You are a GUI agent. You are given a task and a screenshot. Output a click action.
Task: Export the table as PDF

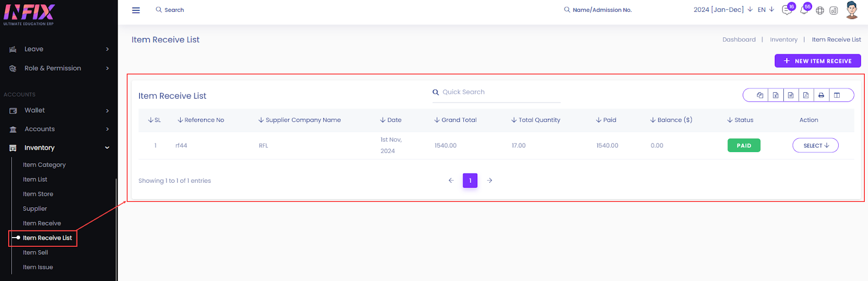(x=806, y=95)
